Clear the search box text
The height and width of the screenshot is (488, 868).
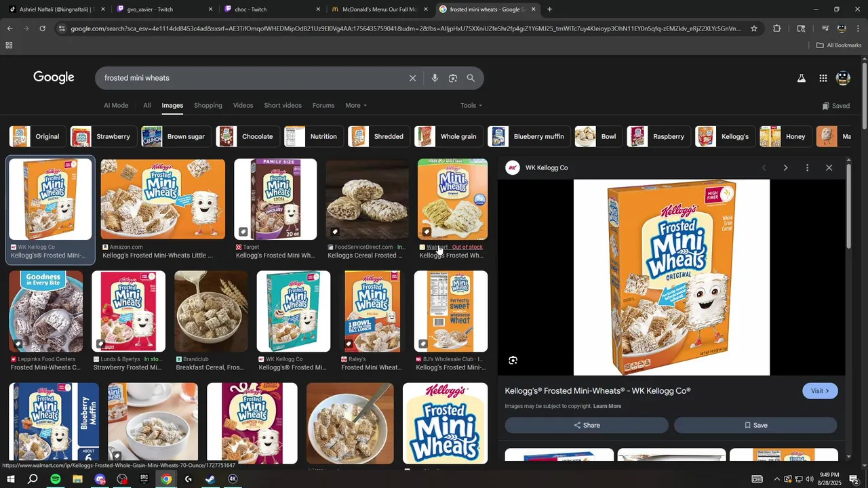pyautogui.click(x=412, y=78)
